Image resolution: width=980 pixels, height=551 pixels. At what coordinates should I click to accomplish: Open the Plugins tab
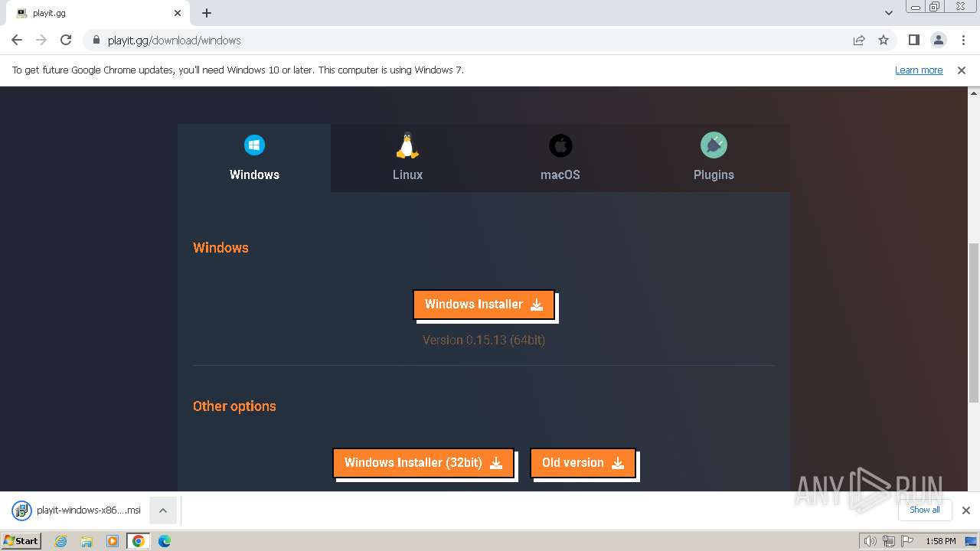click(x=714, y=158)
